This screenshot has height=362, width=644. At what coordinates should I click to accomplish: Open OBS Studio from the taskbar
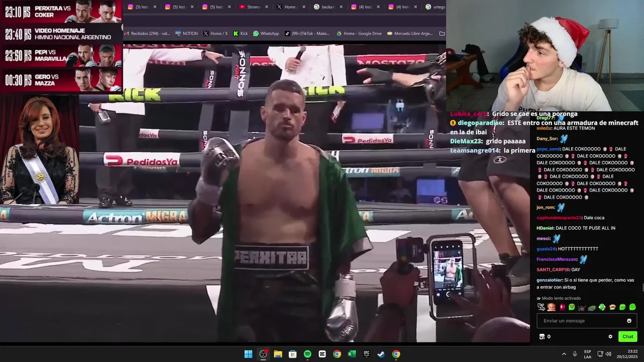point(263,354)
